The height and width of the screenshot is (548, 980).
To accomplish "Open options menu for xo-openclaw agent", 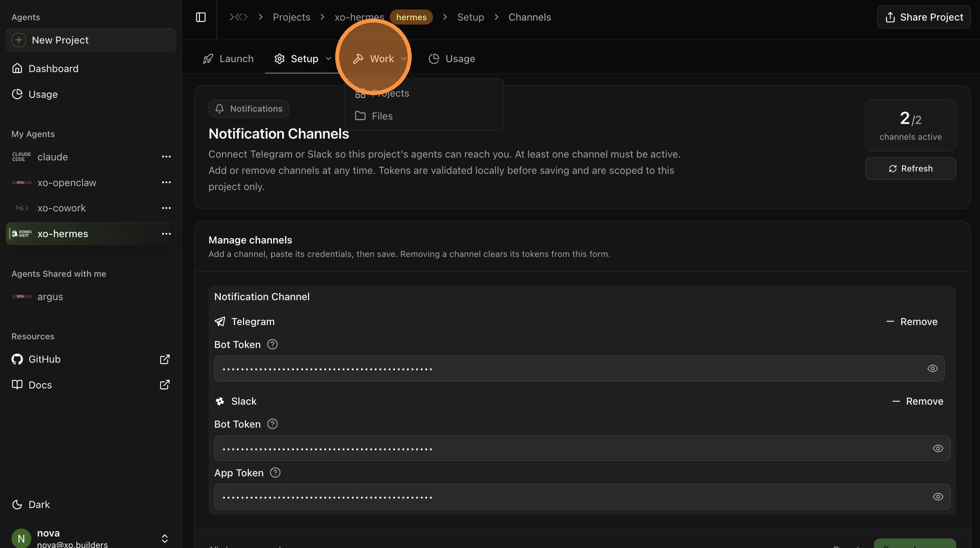I will [166, 183].
